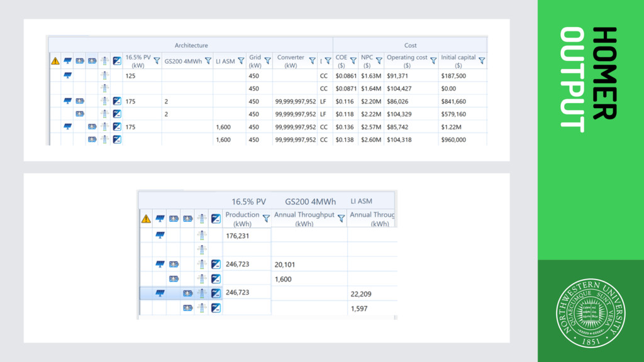Open the Production (kWh) column filter
644x362 pixels.
click(266, 218)
